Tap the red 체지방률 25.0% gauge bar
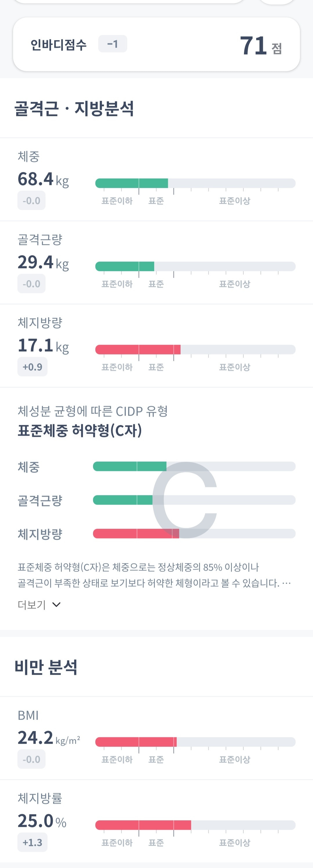The height and width of the screenshot is (868, 313). [x=143, y=825]
